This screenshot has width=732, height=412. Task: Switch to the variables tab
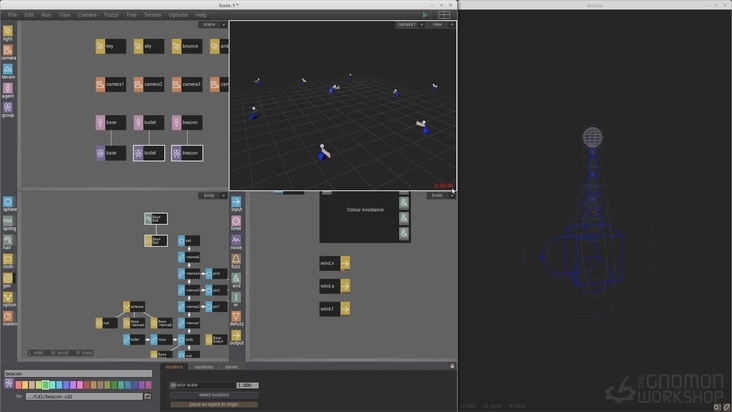point(204,366)
